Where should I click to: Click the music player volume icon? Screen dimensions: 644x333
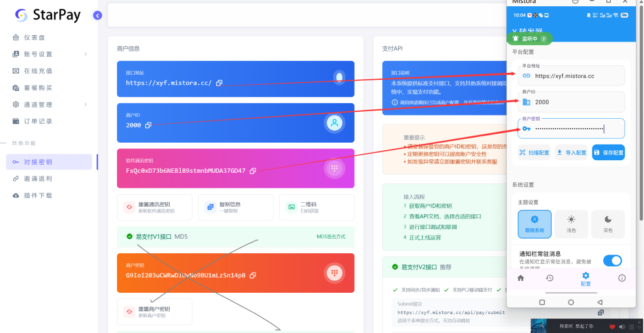pos(621,327)
